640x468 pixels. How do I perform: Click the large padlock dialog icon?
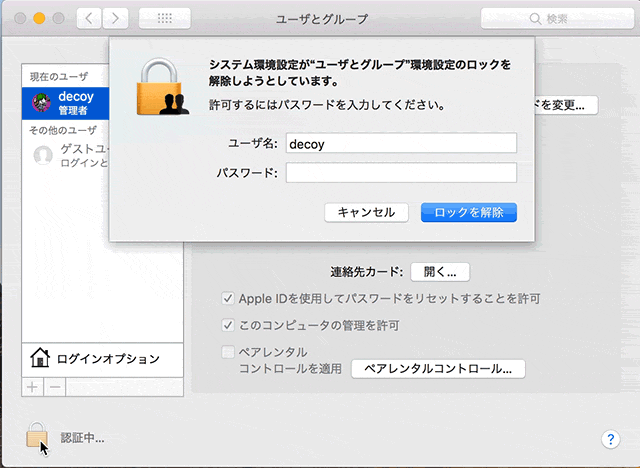click(162, 87)
